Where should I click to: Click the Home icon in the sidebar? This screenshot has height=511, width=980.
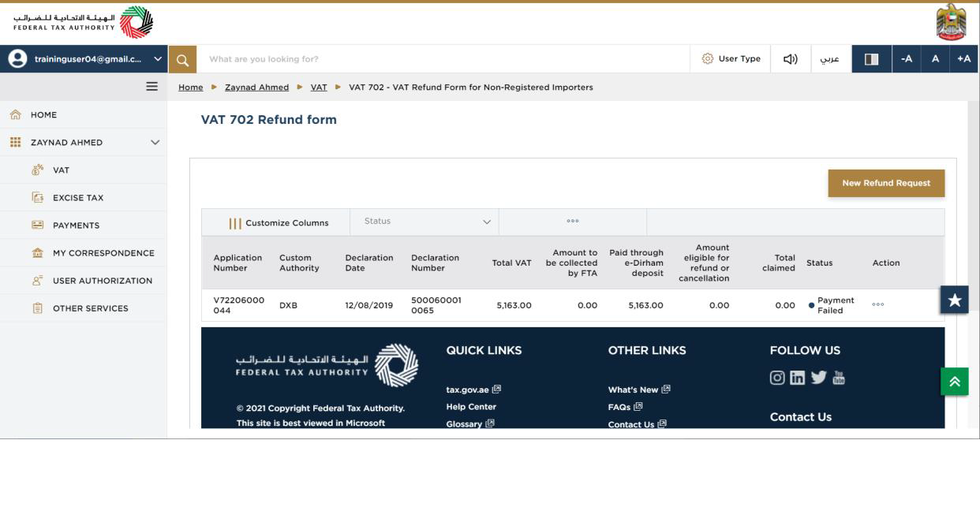pos(15,115)
